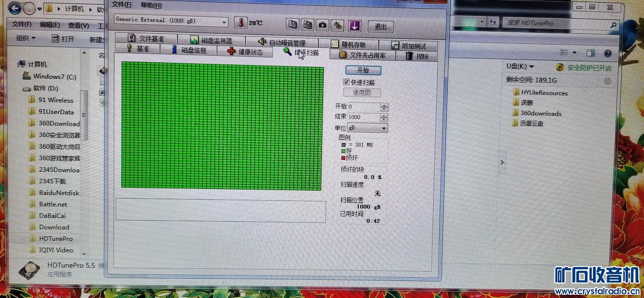Open the 自动噪音管理 tab
Screen dimensions: 644x298
[281, 42]
